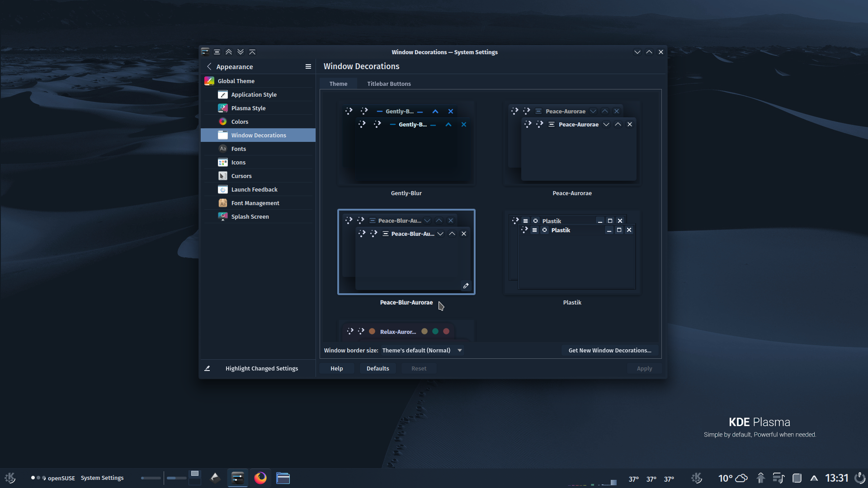This screenshot has width=868, height=488.
Task: Click the KDE gear icon in the system tray
Action: [x=697, y=478]
